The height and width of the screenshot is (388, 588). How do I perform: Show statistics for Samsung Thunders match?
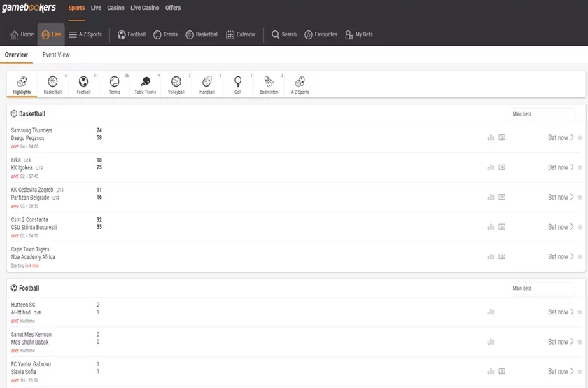pyautogui.click(x=491, y=138)
